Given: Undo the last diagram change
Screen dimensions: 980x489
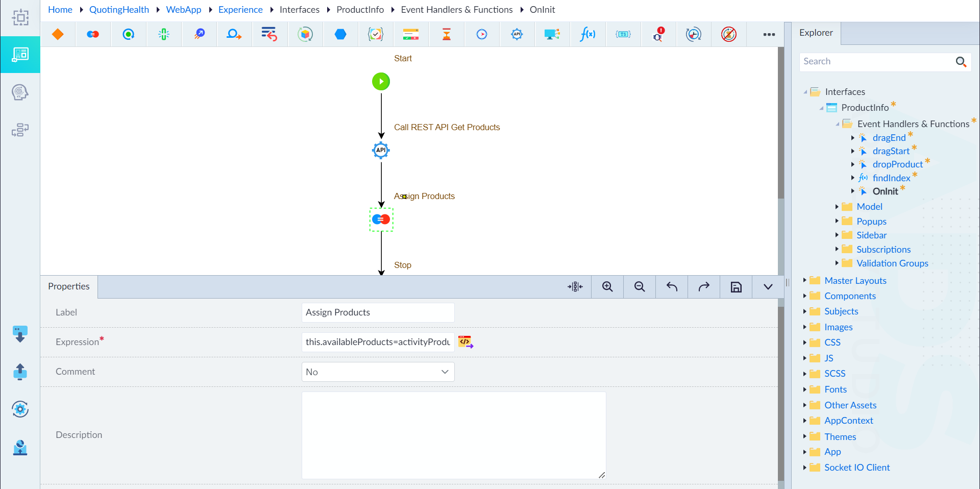Looking at the screenshot, I should pos(672,287).
